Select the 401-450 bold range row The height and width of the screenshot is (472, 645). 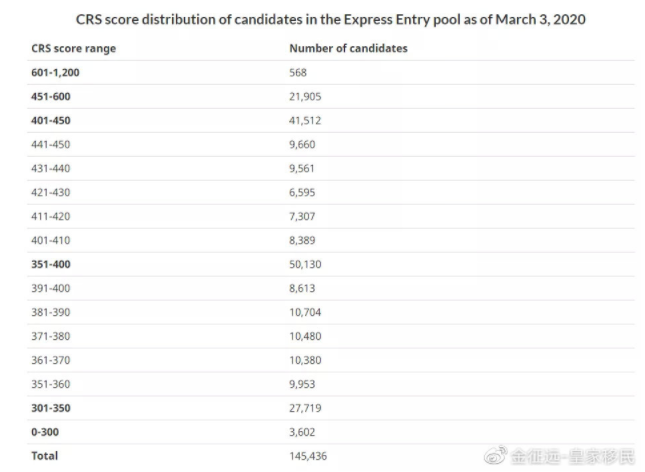click(x=331, y=121)
